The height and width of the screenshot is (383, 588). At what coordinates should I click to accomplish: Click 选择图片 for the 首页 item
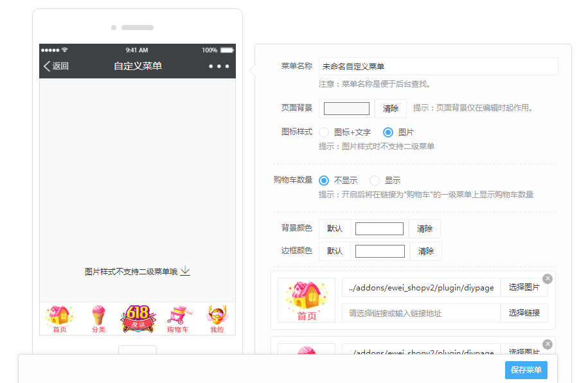coord(524,287)
